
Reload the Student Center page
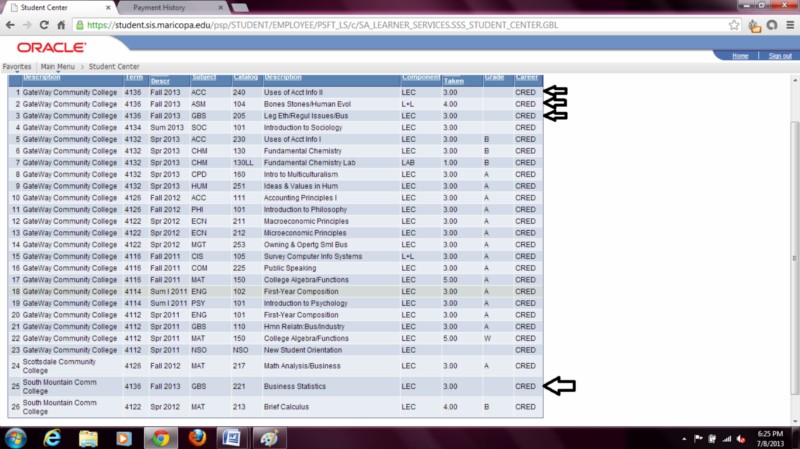point(44,25)
